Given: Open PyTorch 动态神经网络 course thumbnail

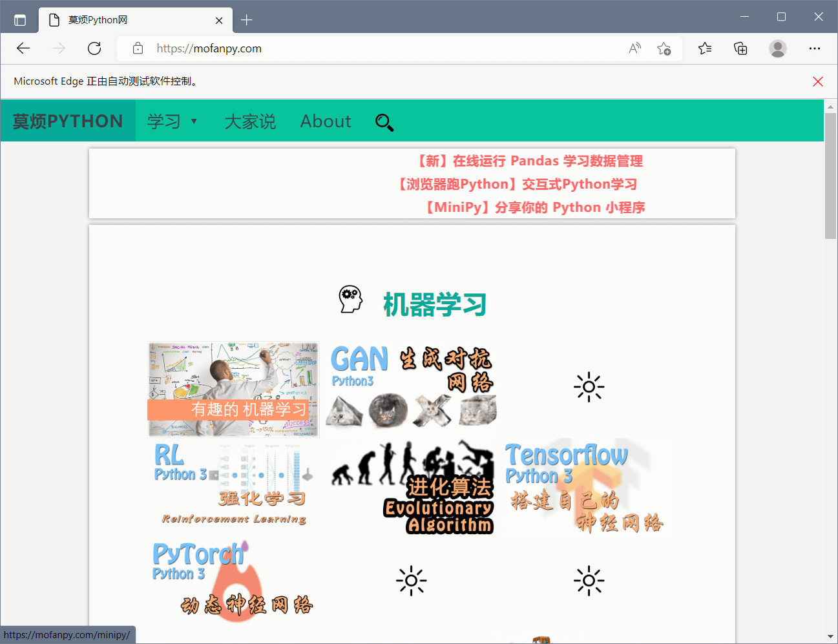Looking at the screenshot, I should (233, 581).
